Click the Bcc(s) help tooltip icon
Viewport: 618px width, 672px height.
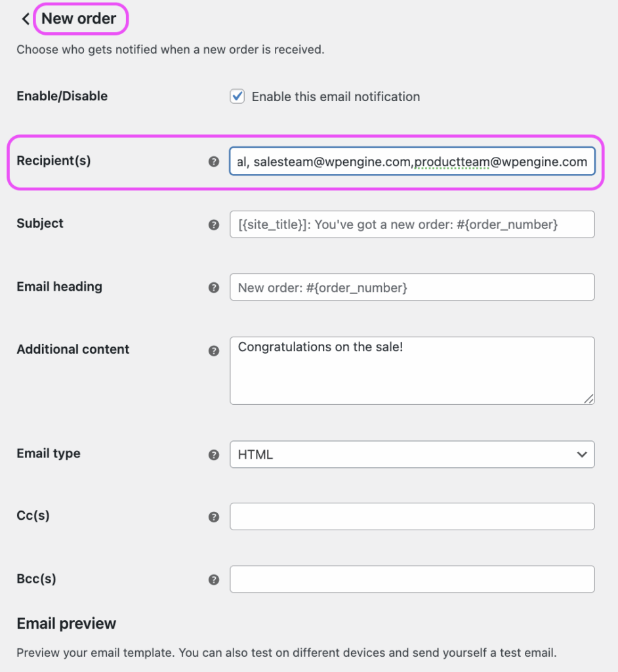(x=213, y=579)
